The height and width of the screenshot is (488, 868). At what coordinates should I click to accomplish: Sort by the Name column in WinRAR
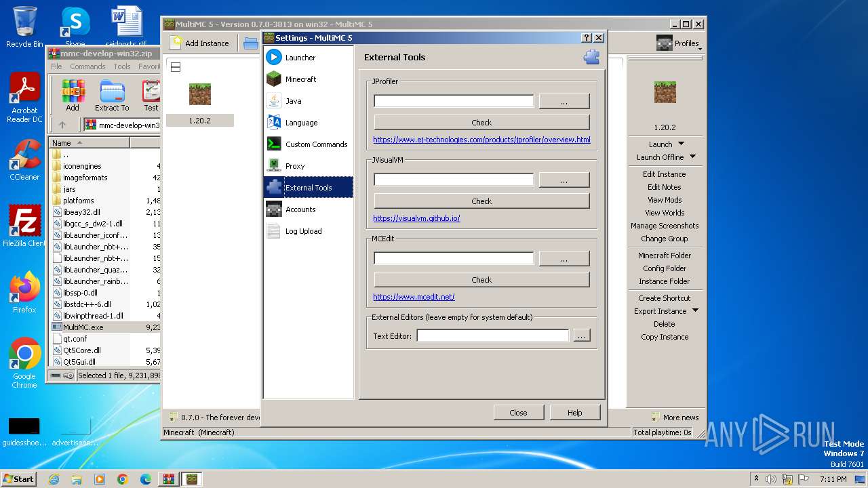90,143
